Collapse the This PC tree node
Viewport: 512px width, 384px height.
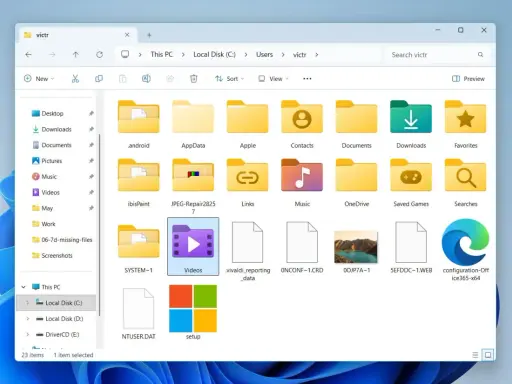(x=23, y=287)
